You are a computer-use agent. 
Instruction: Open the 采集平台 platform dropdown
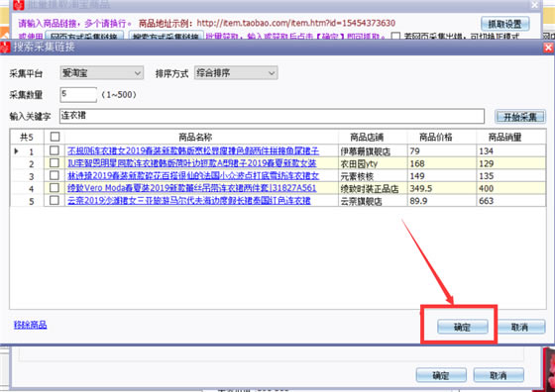click(101, 73)
